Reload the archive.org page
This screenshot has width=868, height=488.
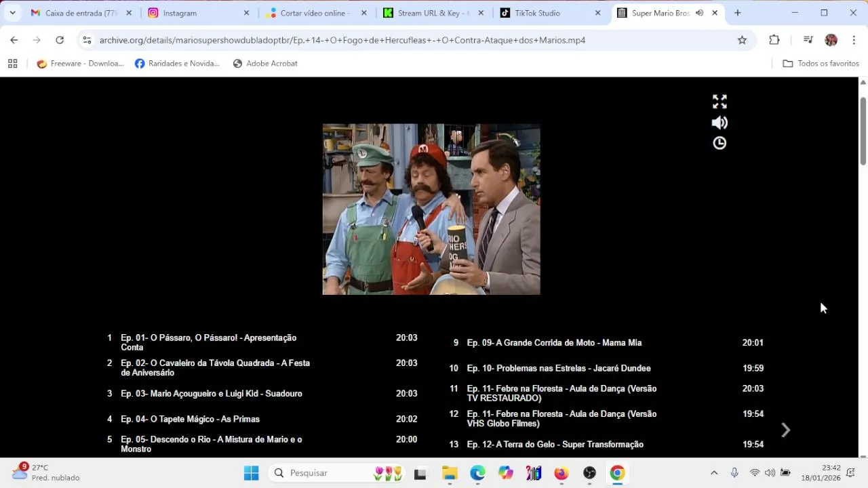[60, 40]
